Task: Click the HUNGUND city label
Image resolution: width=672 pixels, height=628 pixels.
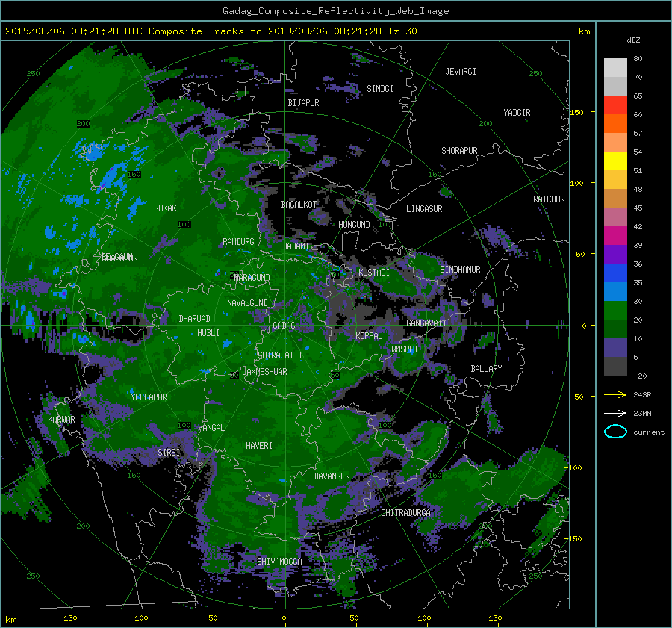Action: coord(354,225)
